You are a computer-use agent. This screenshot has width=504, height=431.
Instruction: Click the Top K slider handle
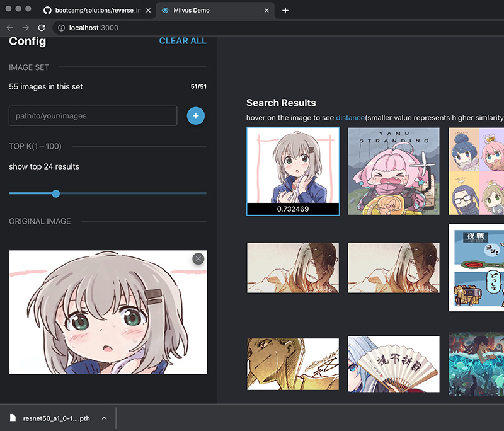(x=56, y=193)
